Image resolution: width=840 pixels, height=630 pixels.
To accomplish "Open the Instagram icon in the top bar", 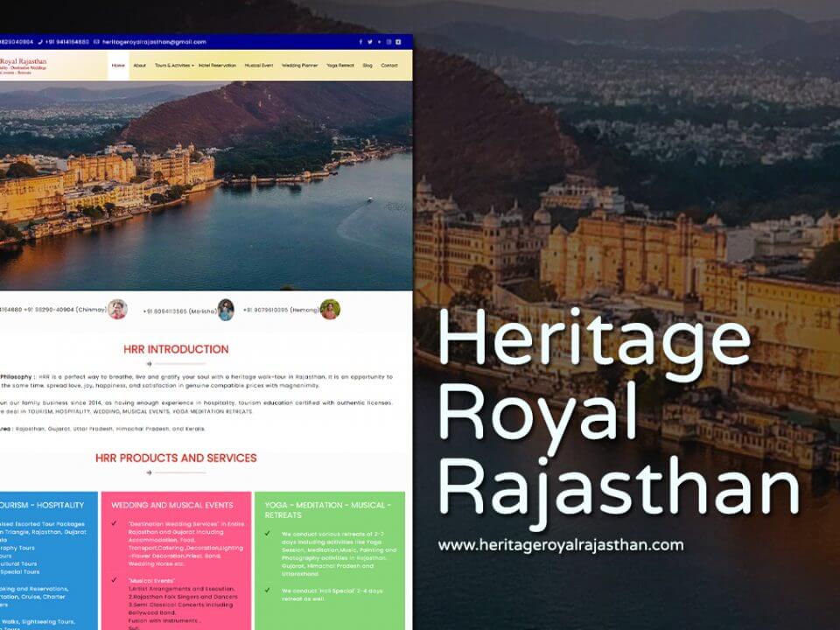I will (x=388, y=42).
